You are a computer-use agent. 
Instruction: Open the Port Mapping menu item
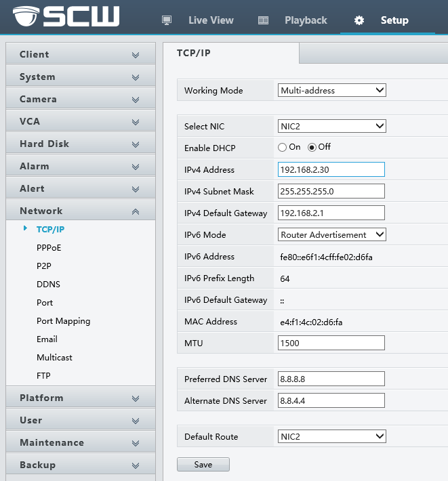(63, 321)
